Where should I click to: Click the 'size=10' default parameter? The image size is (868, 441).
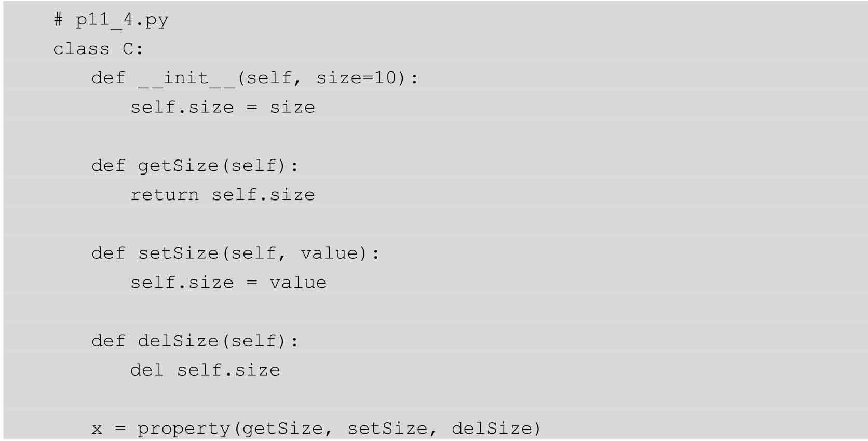356,78
